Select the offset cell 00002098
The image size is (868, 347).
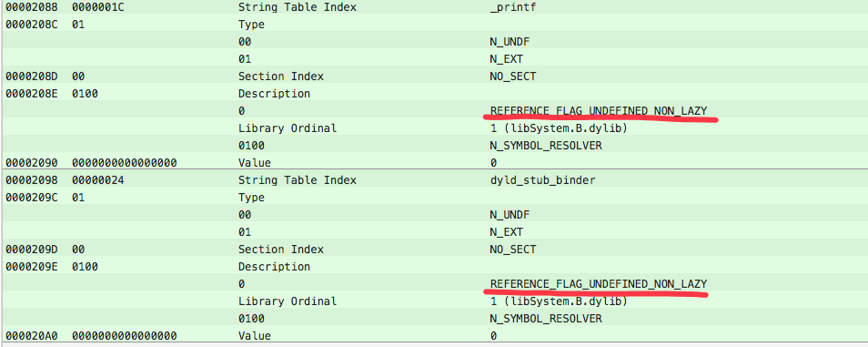point(32,180)
